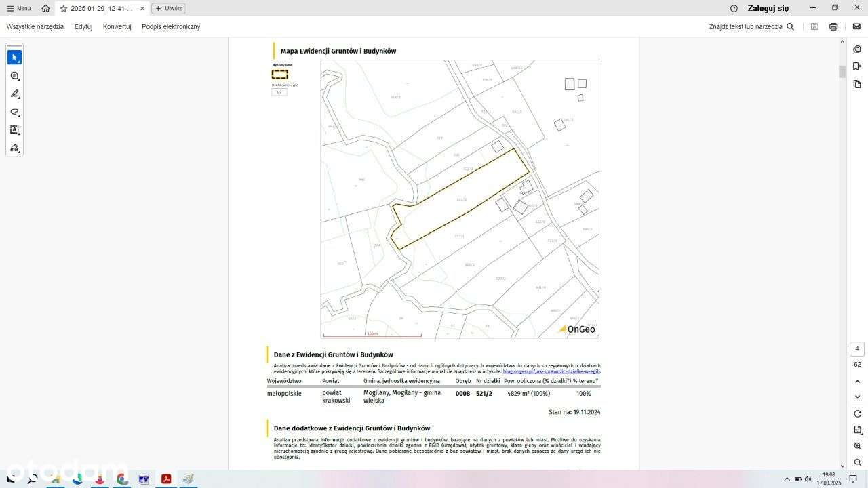Share the document by email
This screenshot has height=488, width=868.
(x=856, y=26)
